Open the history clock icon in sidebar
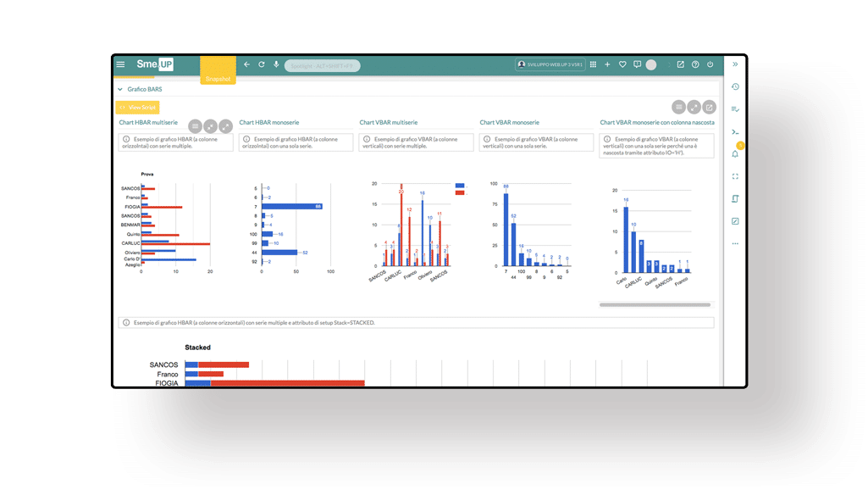Screen dimensions: 868x495 (735, 86)
